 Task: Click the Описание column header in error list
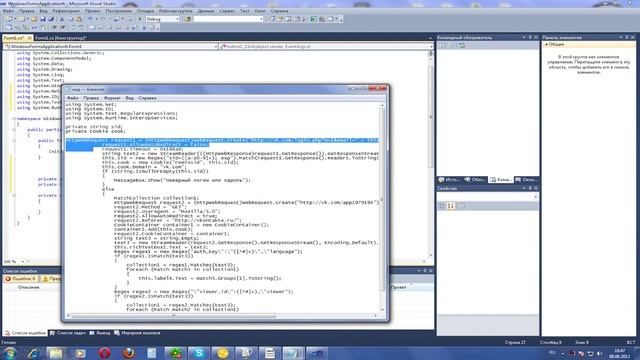point(29,287)
